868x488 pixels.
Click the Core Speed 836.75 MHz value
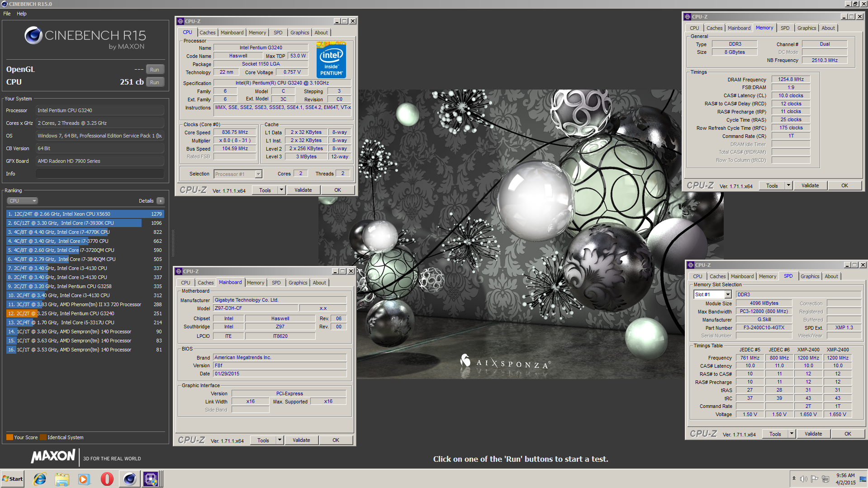click(235, 133)
